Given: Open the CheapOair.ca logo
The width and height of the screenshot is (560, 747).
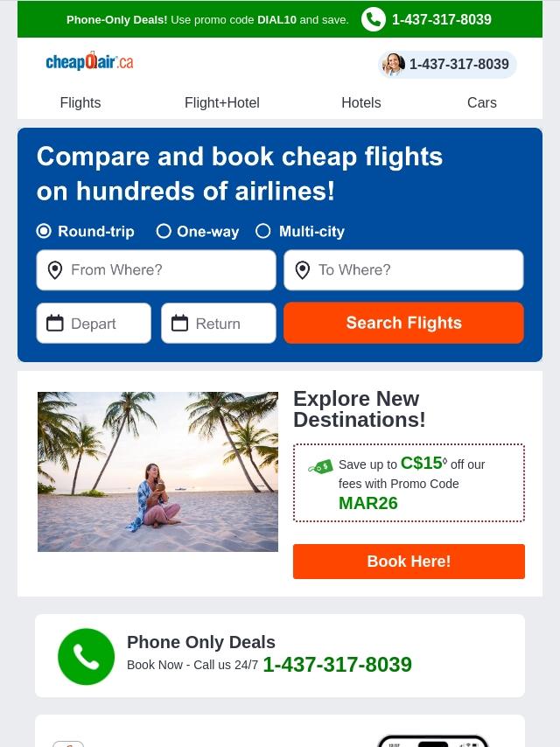Looking at the screenshot, I should point(89,62).
